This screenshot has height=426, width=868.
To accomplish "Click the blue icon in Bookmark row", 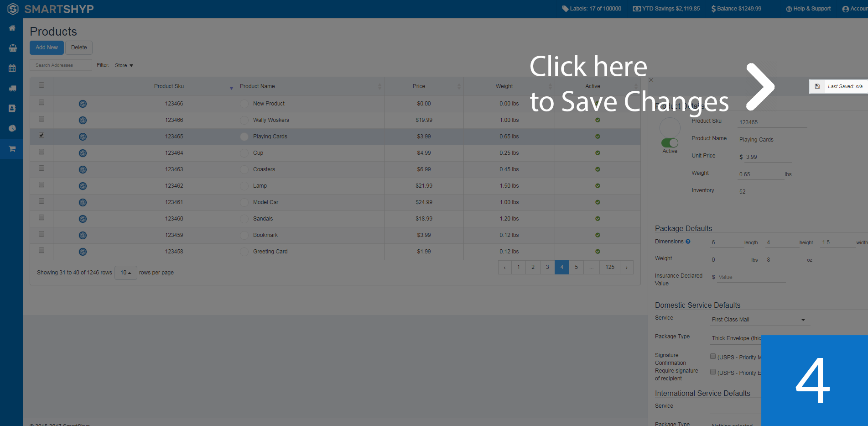I will (x=83, y=235).
